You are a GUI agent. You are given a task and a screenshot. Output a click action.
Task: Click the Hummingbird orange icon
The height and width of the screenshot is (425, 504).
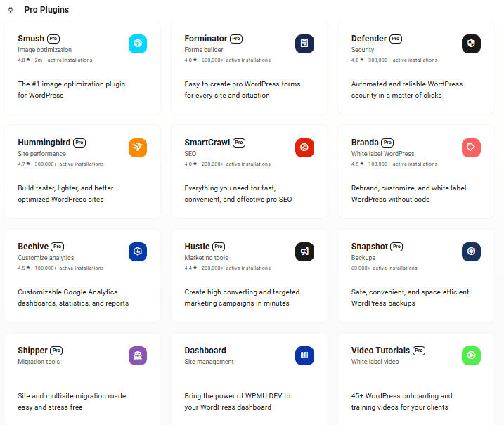tap(138, 148)
